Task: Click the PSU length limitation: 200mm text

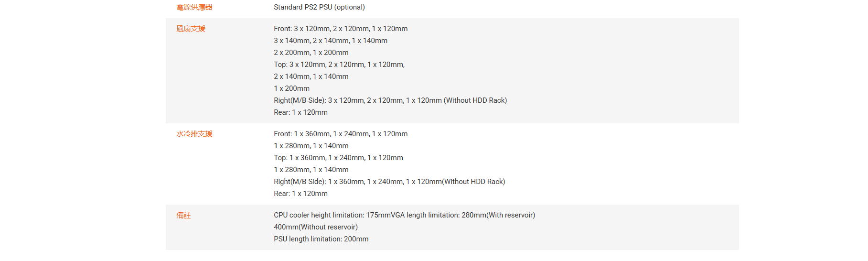Action: coord(321,239)
